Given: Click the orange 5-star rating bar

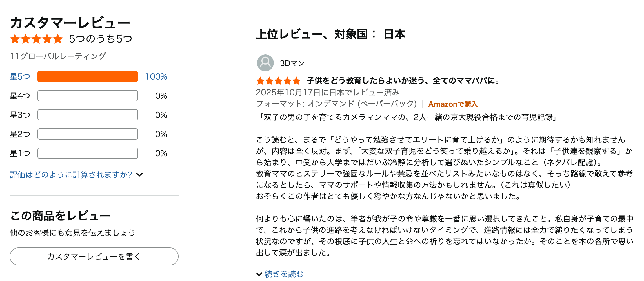Looking at the screenshot, I should (88, 76).
